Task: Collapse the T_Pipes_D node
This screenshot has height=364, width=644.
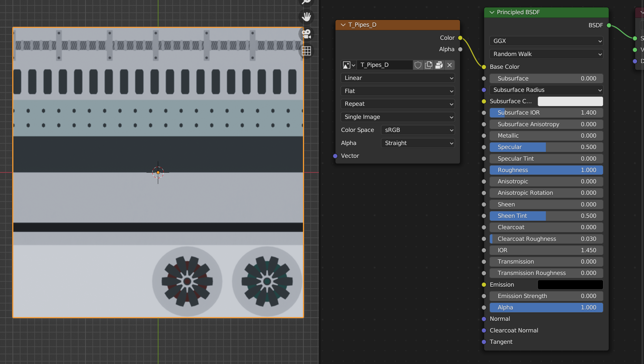Action: pyautogui.click(x=343, y=25)
